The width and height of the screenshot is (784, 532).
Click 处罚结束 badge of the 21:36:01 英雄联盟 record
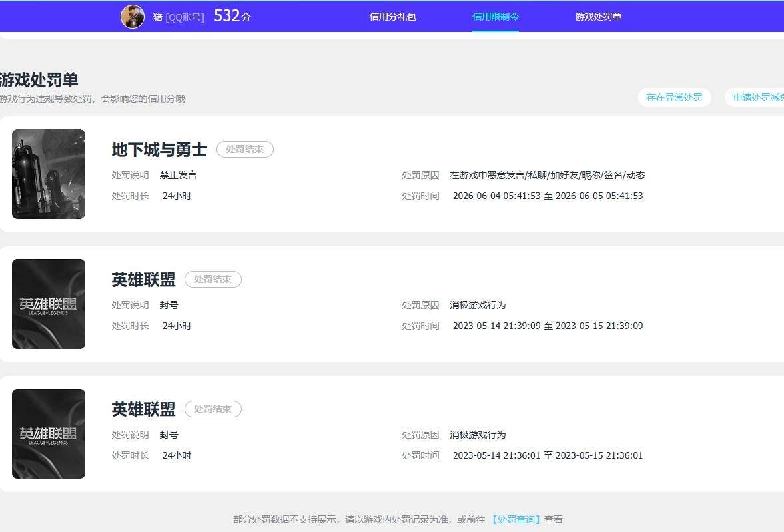(213, 409)
